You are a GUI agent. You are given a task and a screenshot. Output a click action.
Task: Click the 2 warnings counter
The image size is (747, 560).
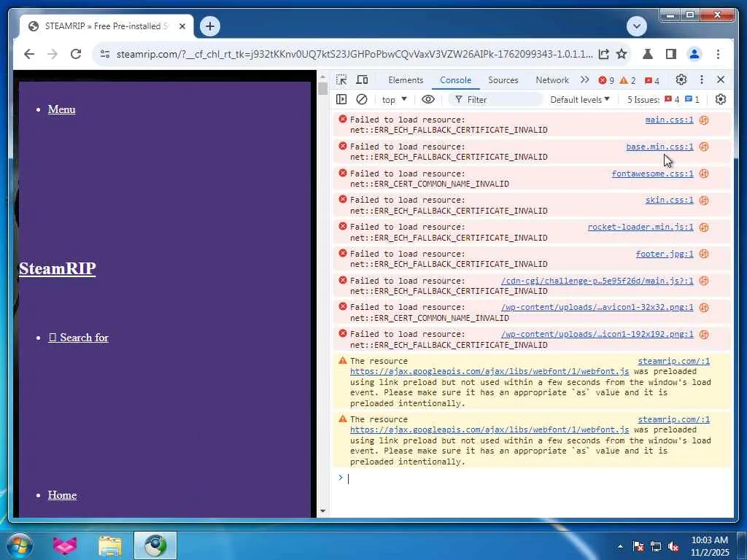point(627,80)
